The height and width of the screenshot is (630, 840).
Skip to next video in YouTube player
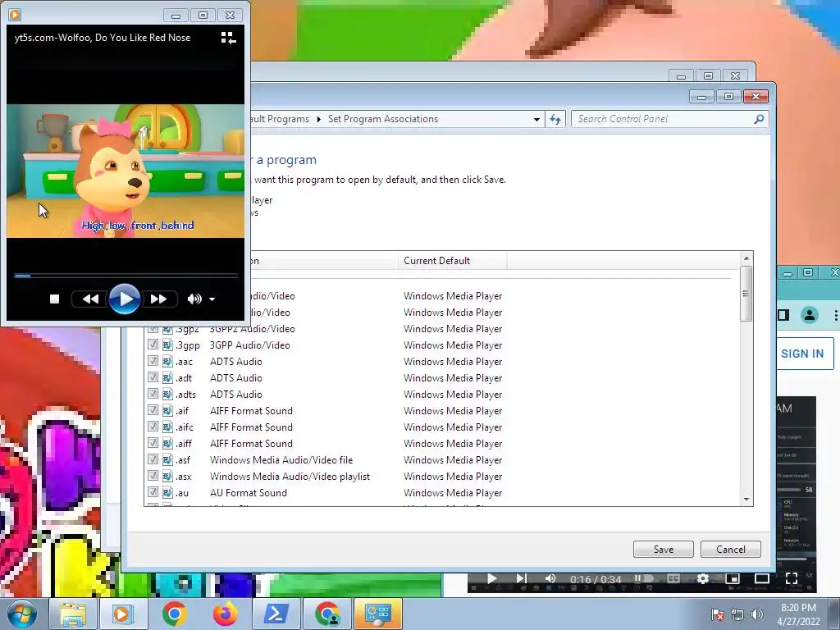click(x=521, y=578)
